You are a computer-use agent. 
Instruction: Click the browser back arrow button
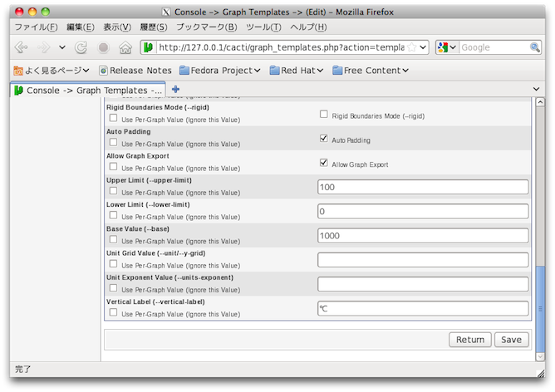pyautogui.click(x=22, y=47)
